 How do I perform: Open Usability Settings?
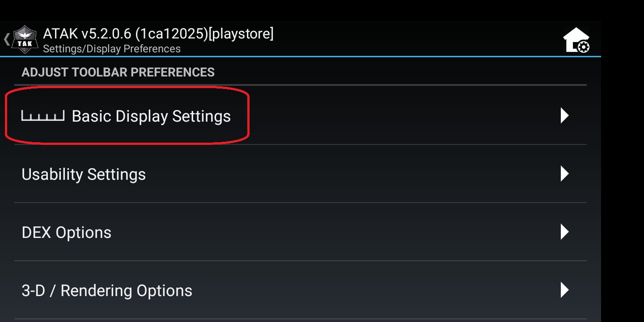[84, 174]
